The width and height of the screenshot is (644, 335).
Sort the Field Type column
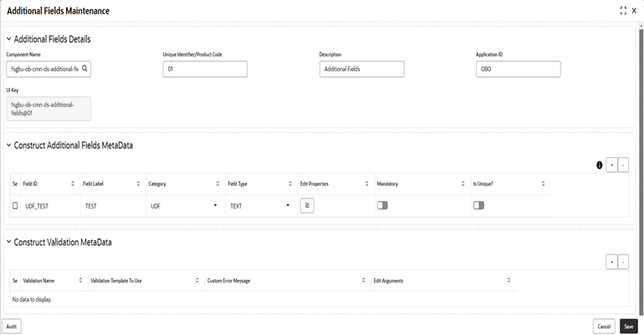[x=290, y=183]
